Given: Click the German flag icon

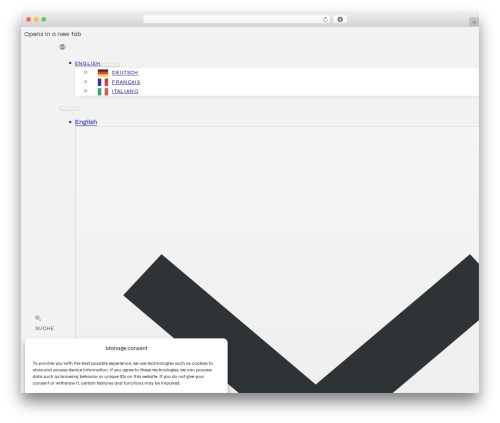Looking at the screenshot, I should pyautogui.click(x=103, y=73).
